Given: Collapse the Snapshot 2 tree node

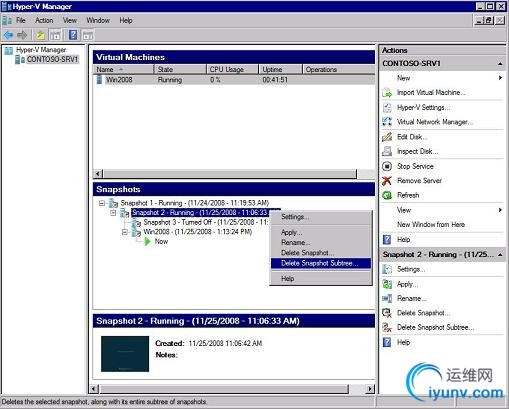Looking at the screenshot, I should point(113,212).
